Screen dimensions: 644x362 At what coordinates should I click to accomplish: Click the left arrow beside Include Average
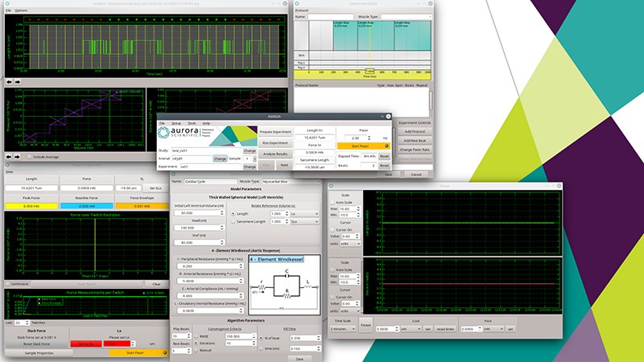9,157
